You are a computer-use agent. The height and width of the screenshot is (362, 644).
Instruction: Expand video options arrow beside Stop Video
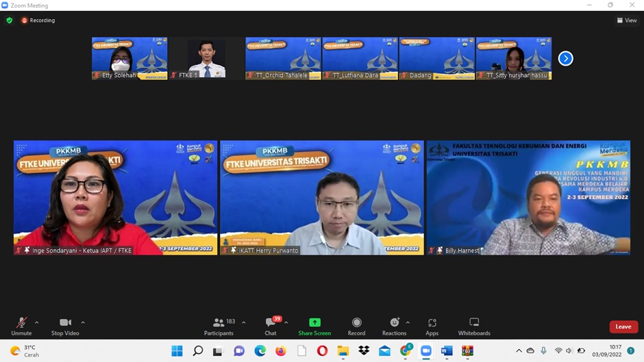[83, 322]
